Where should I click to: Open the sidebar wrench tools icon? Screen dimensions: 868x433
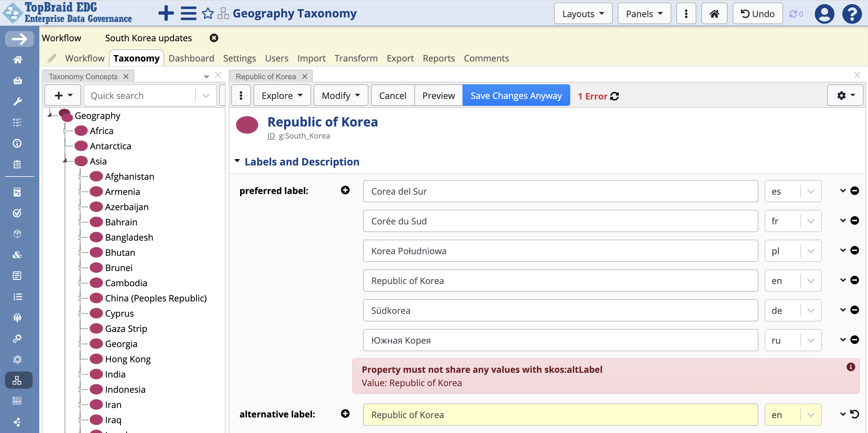pyautogui.click(x=17, y=101)
